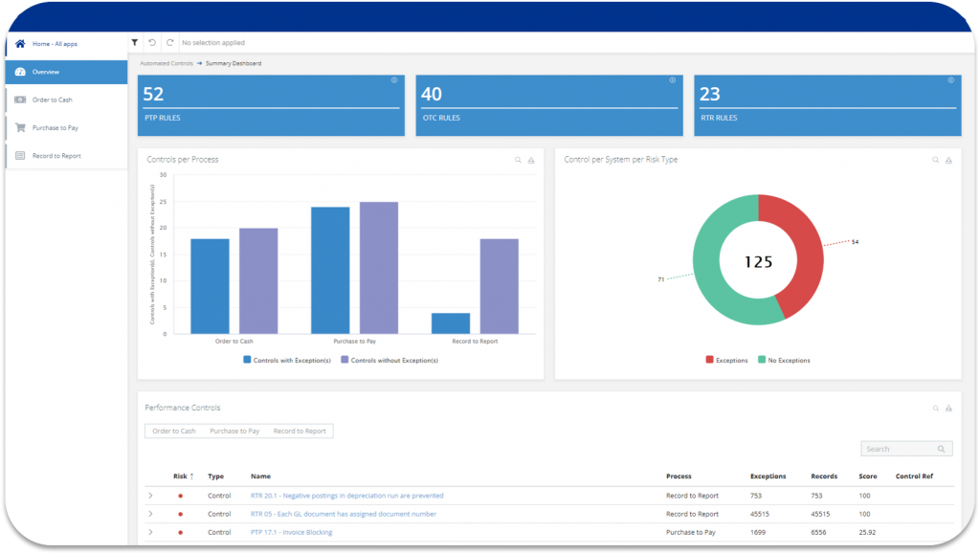The width and height of the screenshot is (980, 554).
Task: Click the redo arrow in the toolbar
Action: (170, 43)
